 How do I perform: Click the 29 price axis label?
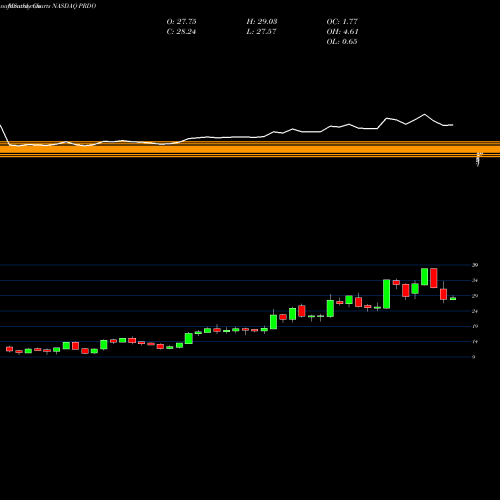point(475,296)
